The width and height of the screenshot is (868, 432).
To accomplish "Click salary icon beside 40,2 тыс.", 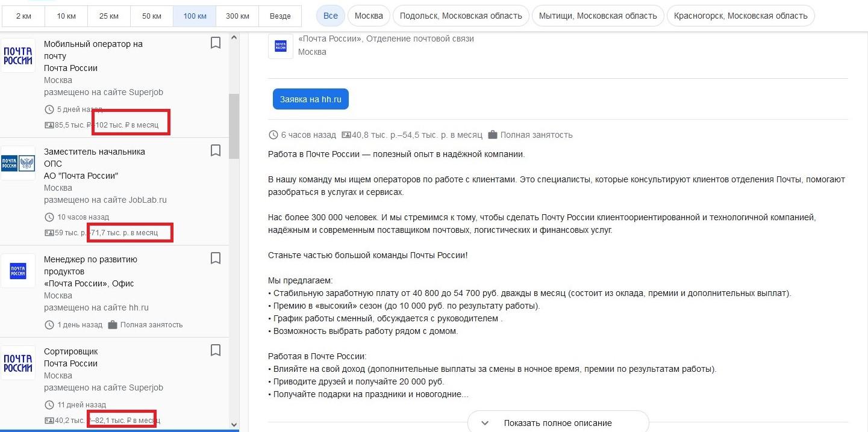I will (49, 421).
